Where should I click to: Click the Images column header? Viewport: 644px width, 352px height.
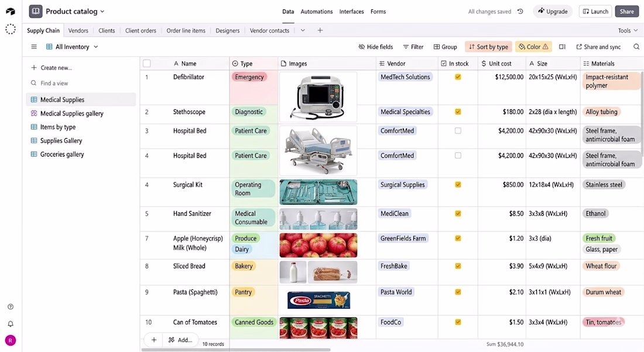click(327, 64)
